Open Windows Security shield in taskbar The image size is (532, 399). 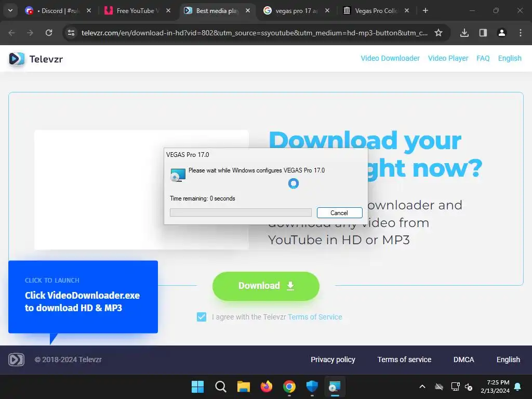312,387
